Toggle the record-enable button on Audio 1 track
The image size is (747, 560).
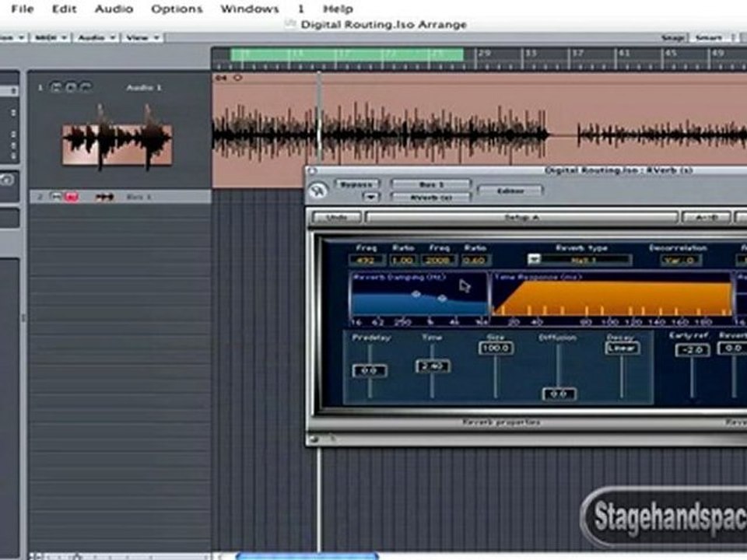point(71,87)
